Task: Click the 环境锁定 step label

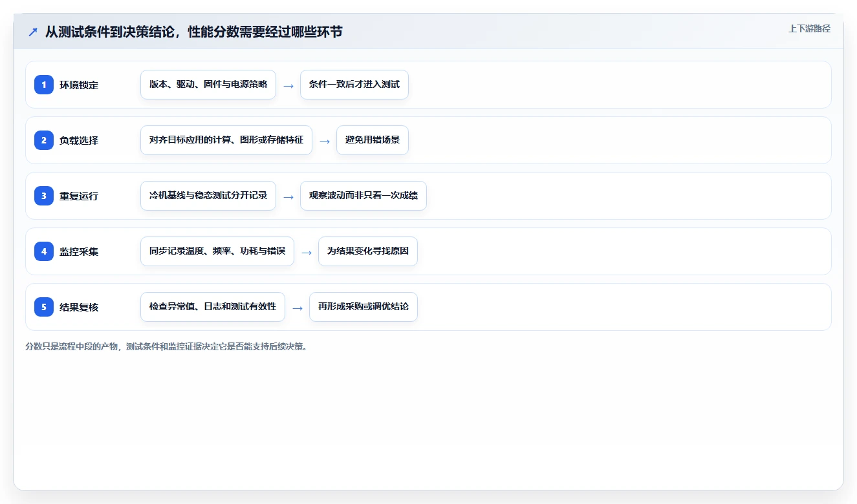Action: [x=79, y=85]
